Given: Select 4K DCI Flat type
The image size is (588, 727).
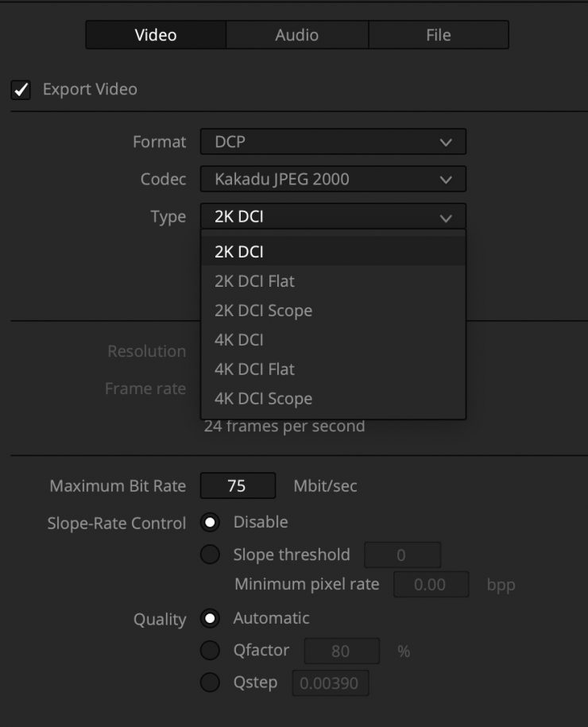Looking at the screenshot, I should [332, 369].
